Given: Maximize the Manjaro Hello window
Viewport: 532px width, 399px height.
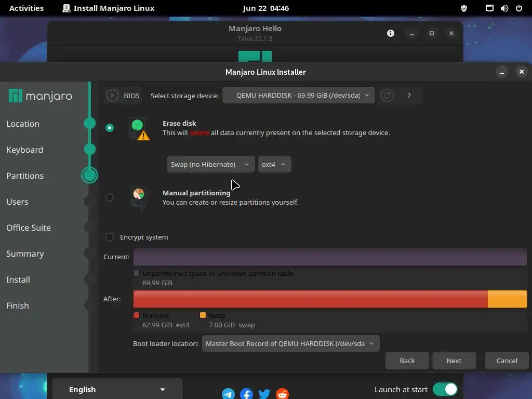Looking at the screenshot, I should click(x=432, y=33).
